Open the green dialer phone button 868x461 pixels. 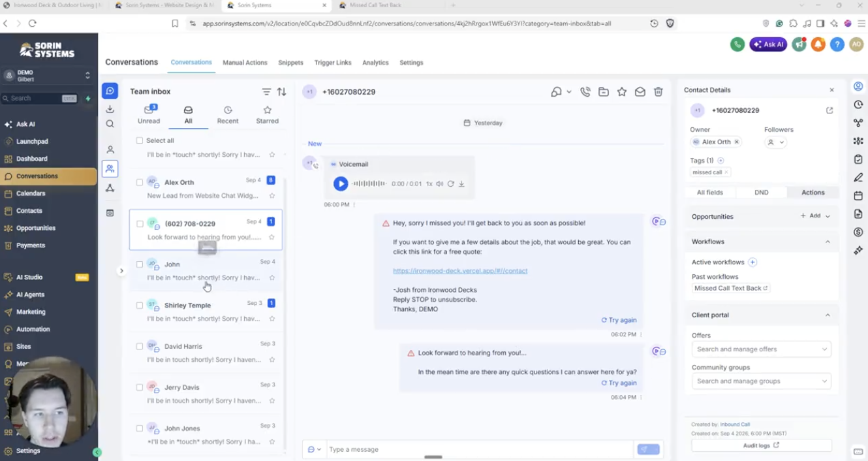737,44
